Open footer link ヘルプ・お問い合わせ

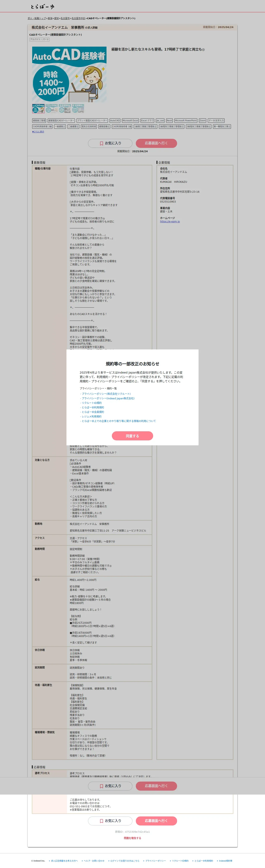pyautogui.click(x=94, y=861)
